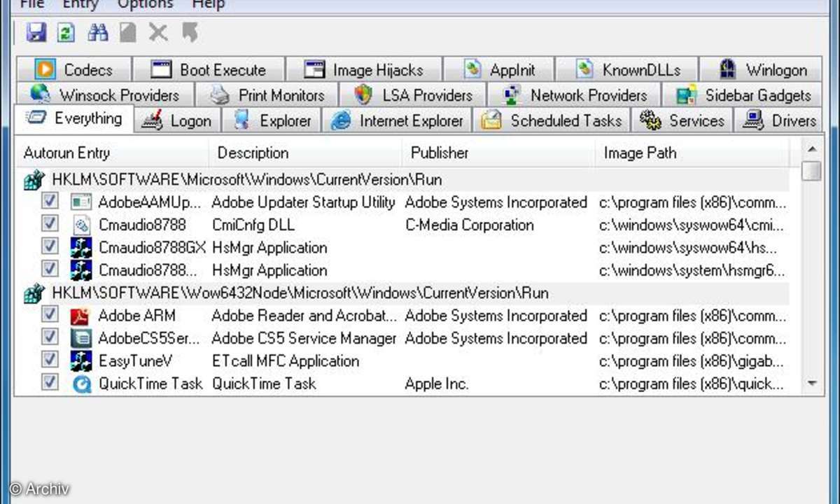Uncheck the AdobeAAMUp... autorun entry
This screenshot has width=840, height=504.
coord(50,202)
